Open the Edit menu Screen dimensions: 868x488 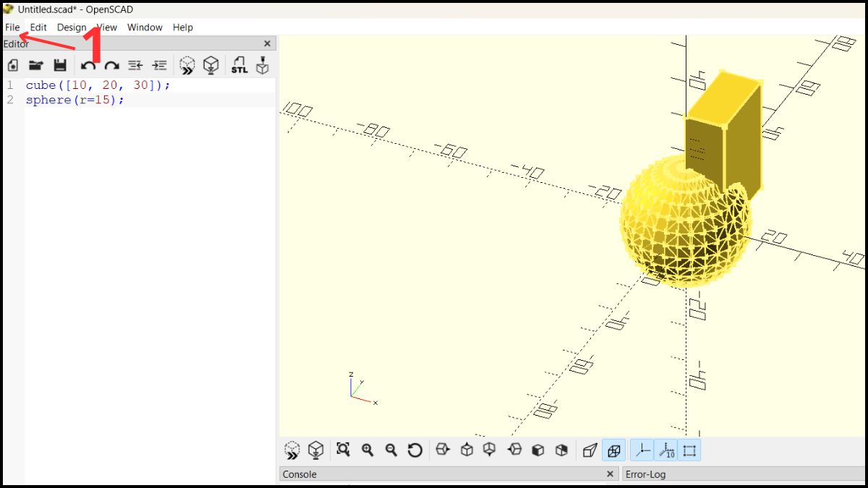pyautogui.click(x=38, y=27)
